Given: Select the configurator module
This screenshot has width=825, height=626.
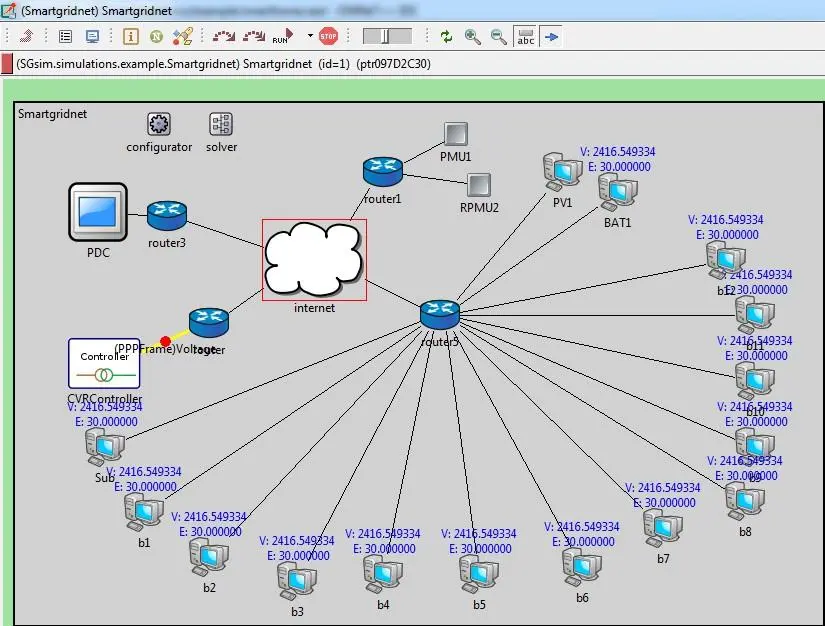Looking at the screenshot, I should coord(158,123).
